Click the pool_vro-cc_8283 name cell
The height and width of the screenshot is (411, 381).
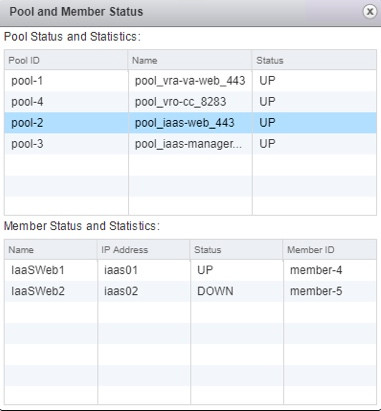(x=190, y=102)
